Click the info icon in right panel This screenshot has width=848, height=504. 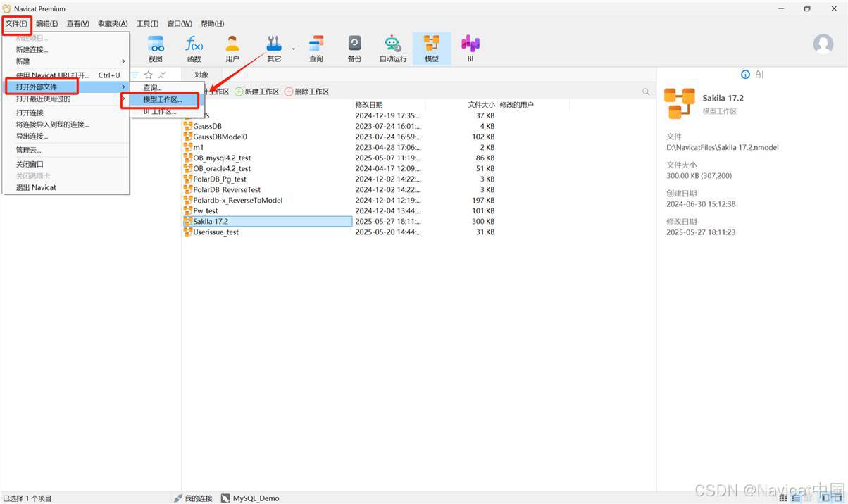click(746, 75)
